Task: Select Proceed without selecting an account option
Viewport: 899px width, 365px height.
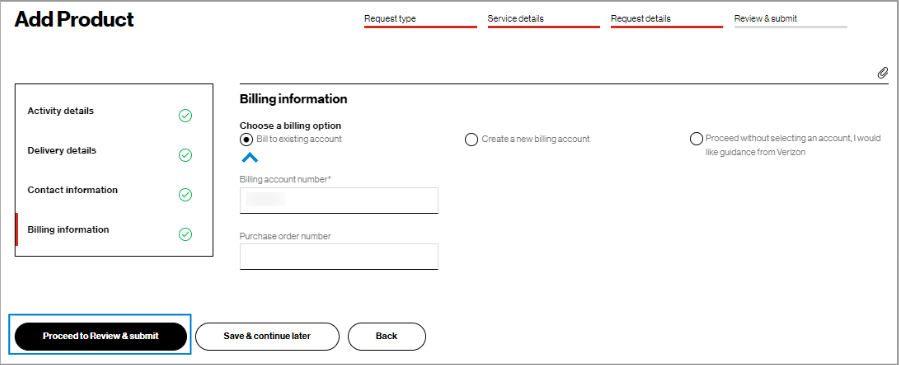Action: pos(696,139)
